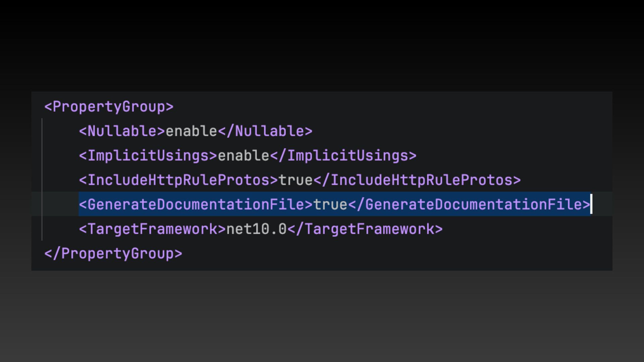The image size is (644, 362).
Task: Click the opening TargetFramework tag
Action: point(152,229)
